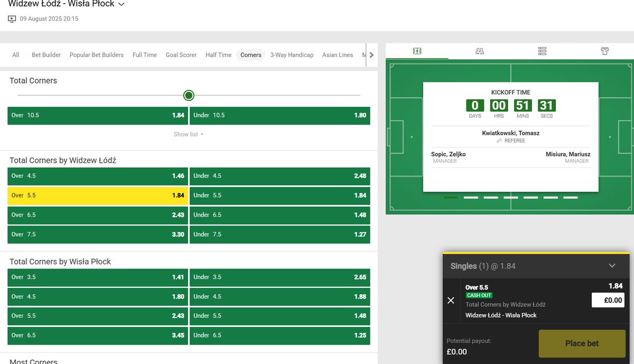Select the highlighted Over 5.5 at 1.84

pyautogui.click(x=97, y=195)
